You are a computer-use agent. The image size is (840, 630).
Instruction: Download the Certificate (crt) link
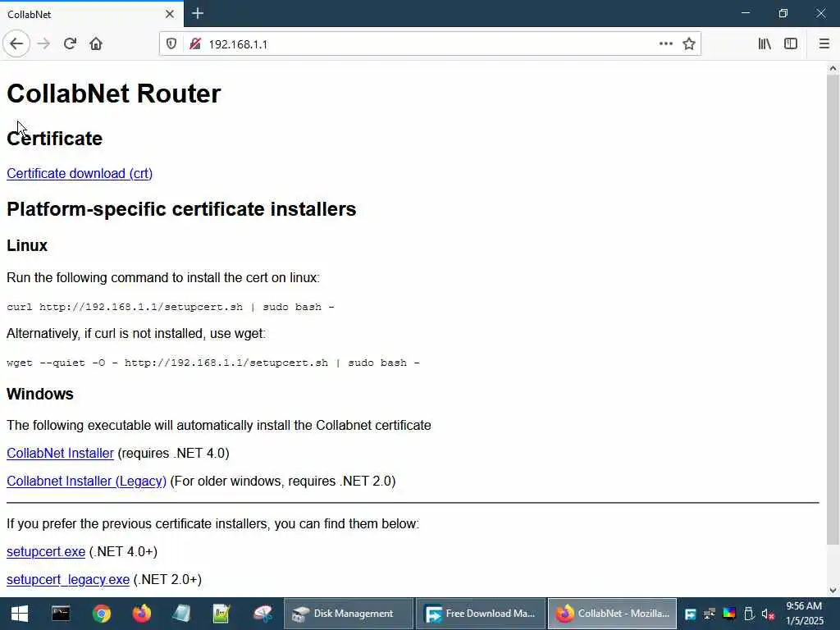[x=80, y=174]
